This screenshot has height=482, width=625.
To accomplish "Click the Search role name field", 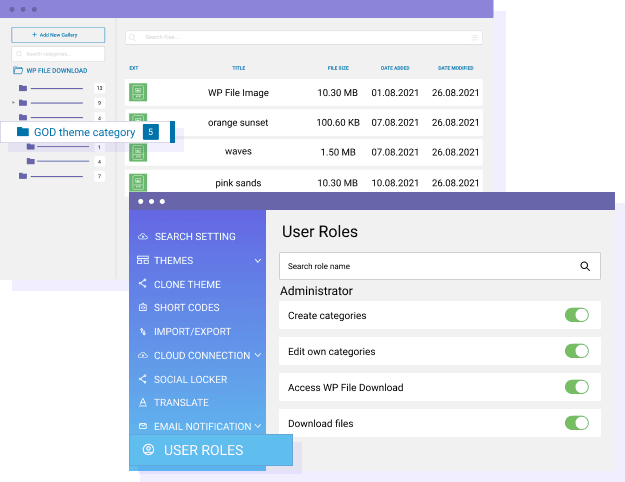I will 425,266.
